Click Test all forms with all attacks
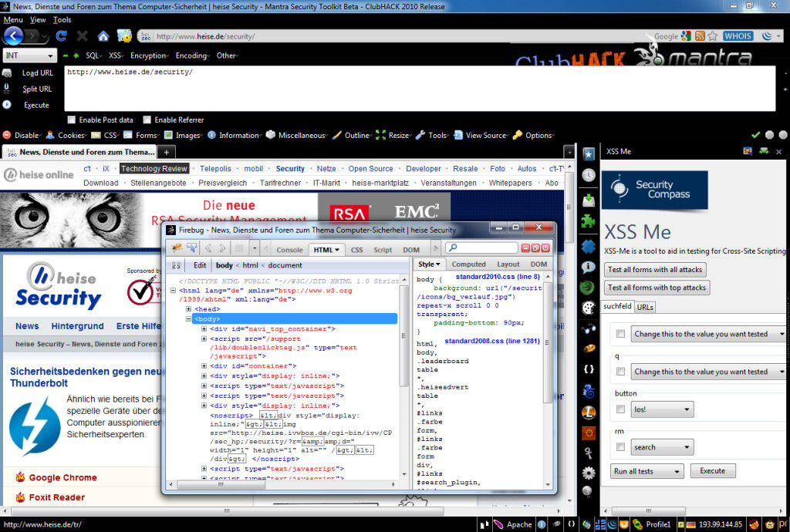This screenshot has height=532, width=790. [655, 269]
